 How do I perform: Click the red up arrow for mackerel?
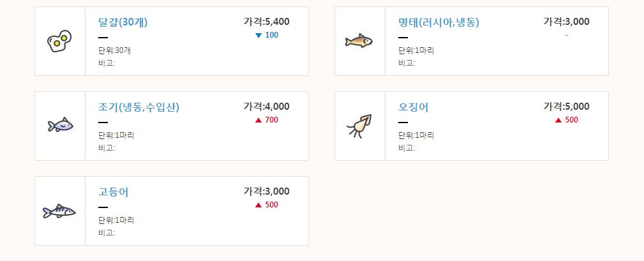258,205
